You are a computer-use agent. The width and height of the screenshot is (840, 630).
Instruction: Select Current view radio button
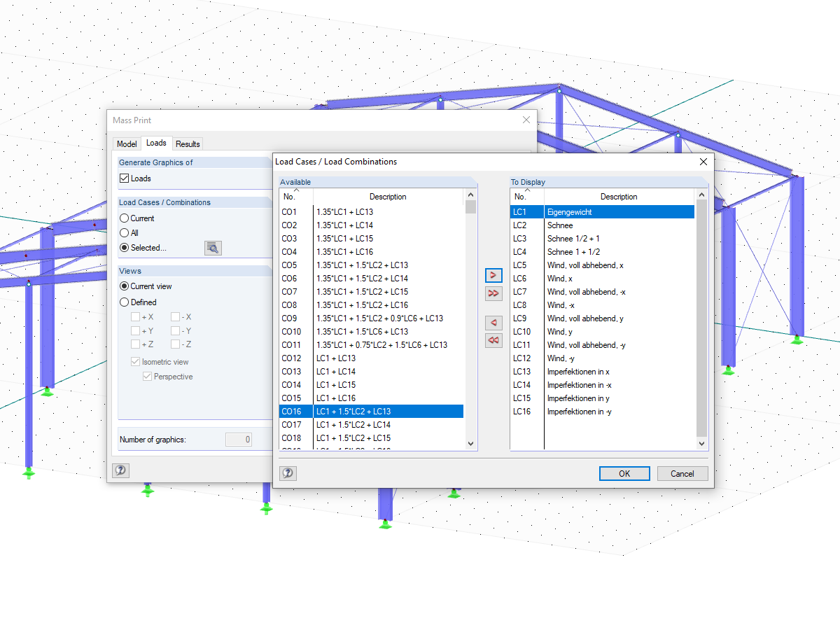pyautogui.click(x=125, y=286)
